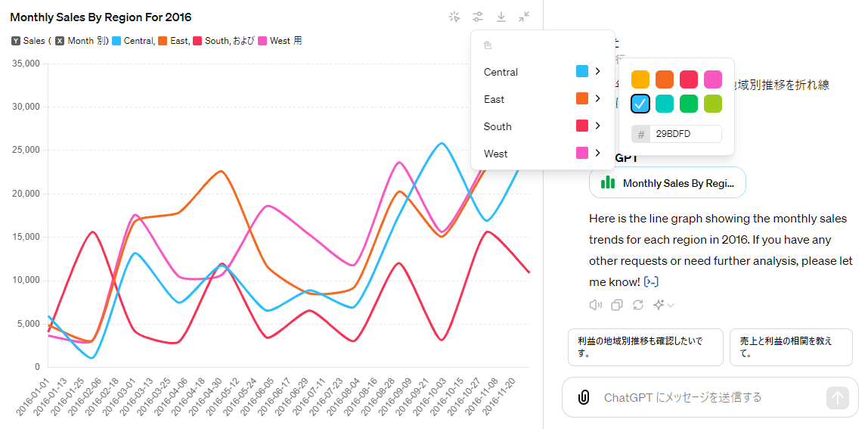Expand West color options chevron
Image resolution: width=868 pixels, height=429 pixels.
click(x=597, y=153)
